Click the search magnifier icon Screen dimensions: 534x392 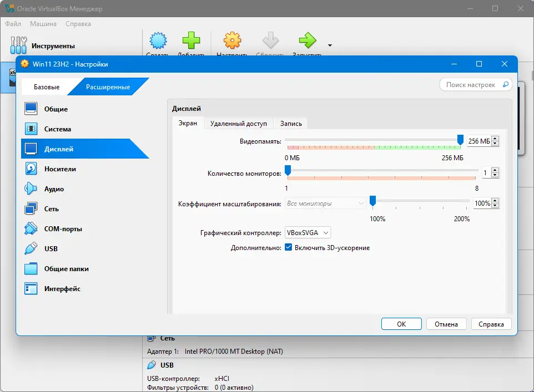[506, 84]
